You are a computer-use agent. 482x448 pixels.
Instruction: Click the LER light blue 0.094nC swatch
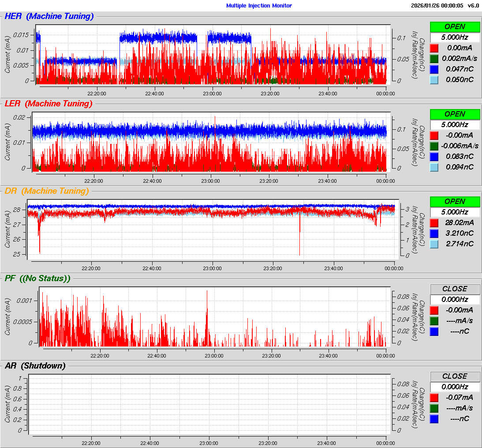pos(434,167)
